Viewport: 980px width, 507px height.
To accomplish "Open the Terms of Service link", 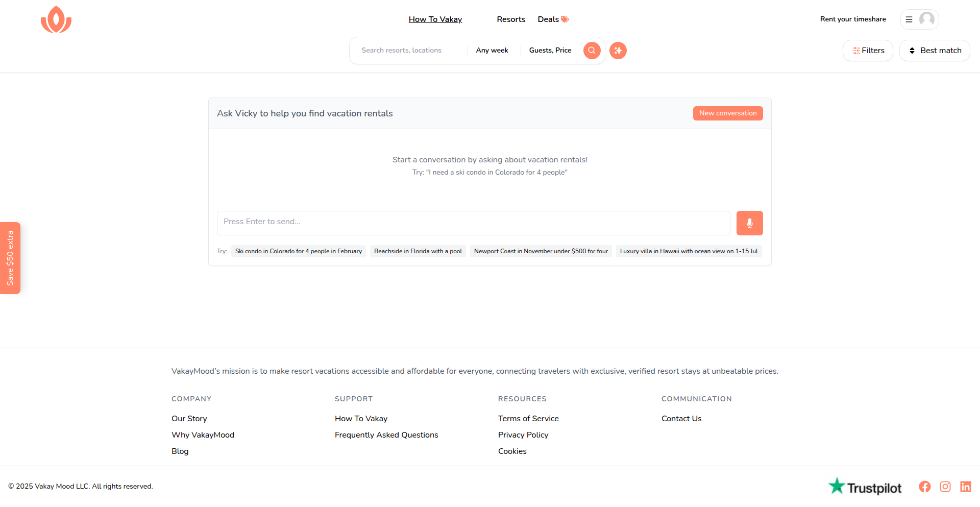I will tap(528, 419).
